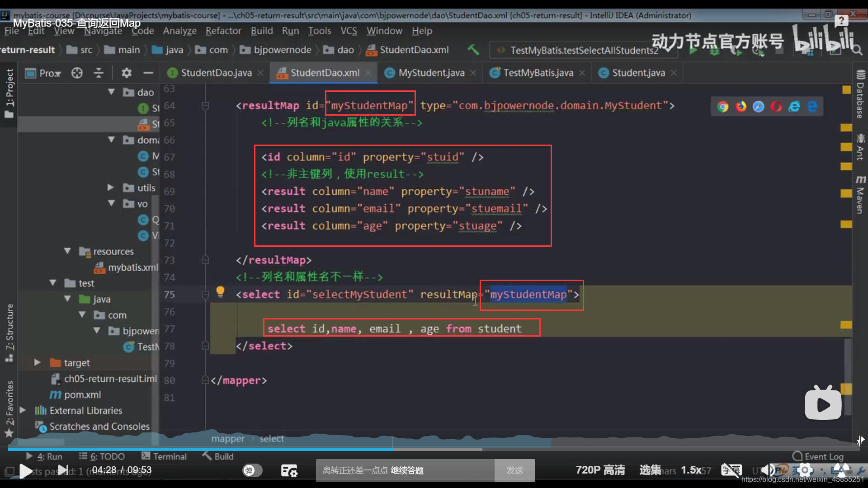The image size is (868, 488).
Task: Open danmaku settings icon in player
Action: [289, 470]
